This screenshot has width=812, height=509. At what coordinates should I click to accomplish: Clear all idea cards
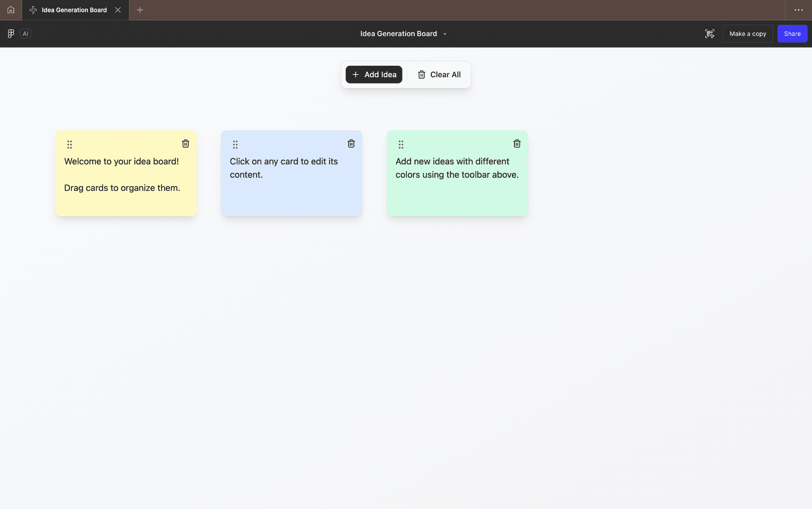click(439, 74)
